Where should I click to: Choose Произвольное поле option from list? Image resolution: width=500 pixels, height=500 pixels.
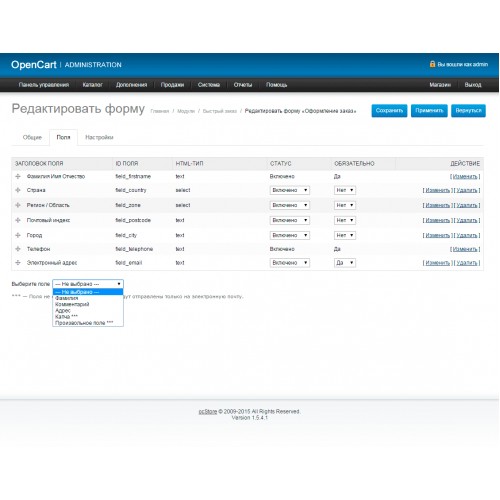click(x=84, y=323)
